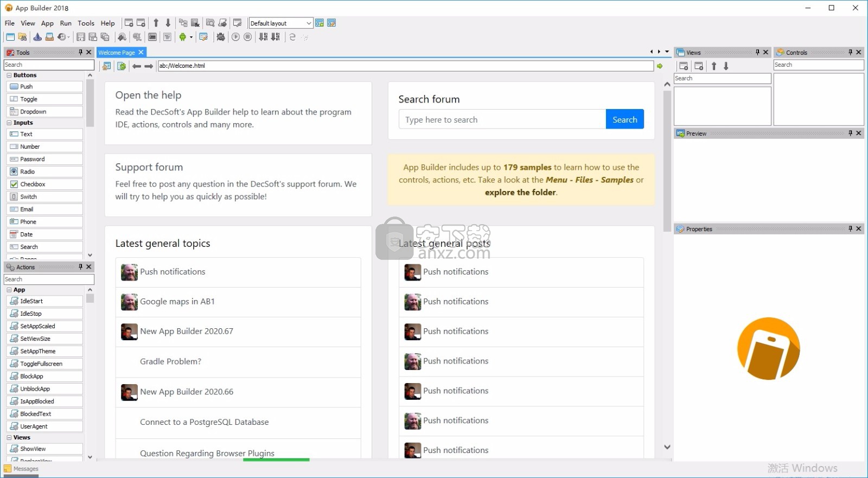The width and height of the screenshot is (868, 478).
Task: Open the App menu
Action: pyautogui.click(x=47, y=23)
